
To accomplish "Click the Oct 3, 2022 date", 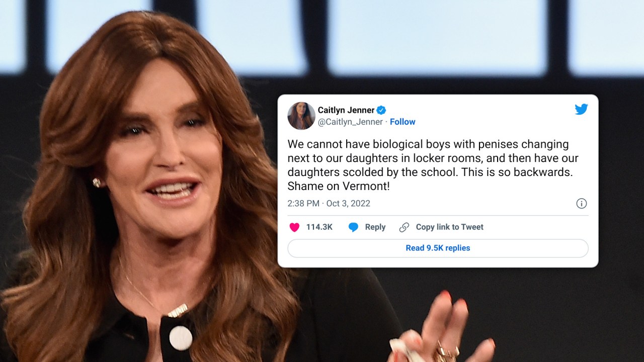I will (348, 204).
